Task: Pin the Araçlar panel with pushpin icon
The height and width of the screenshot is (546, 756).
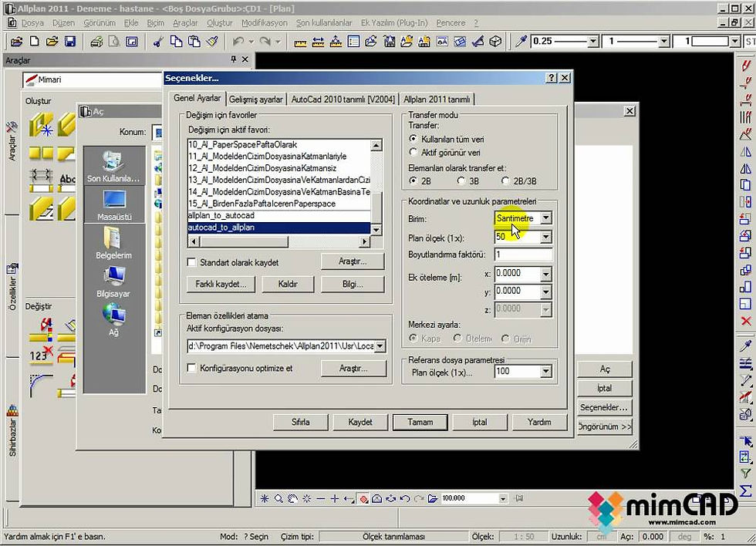Action: 233,59
